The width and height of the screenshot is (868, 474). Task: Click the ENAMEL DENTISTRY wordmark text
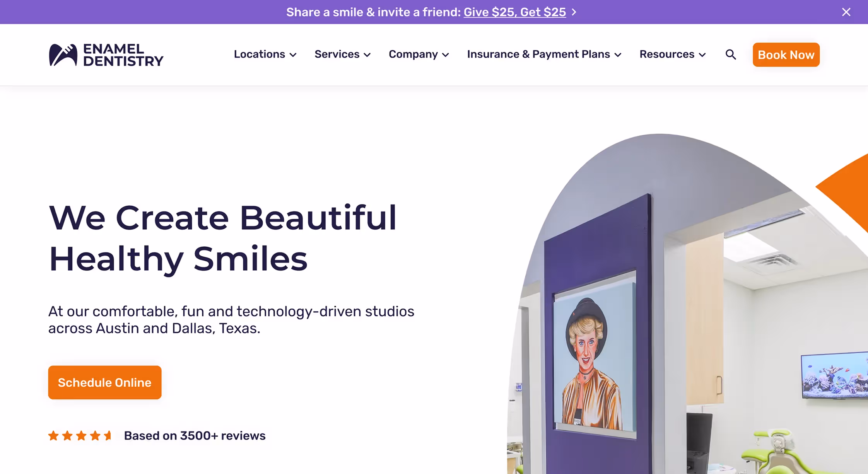[x=123, y=55]
